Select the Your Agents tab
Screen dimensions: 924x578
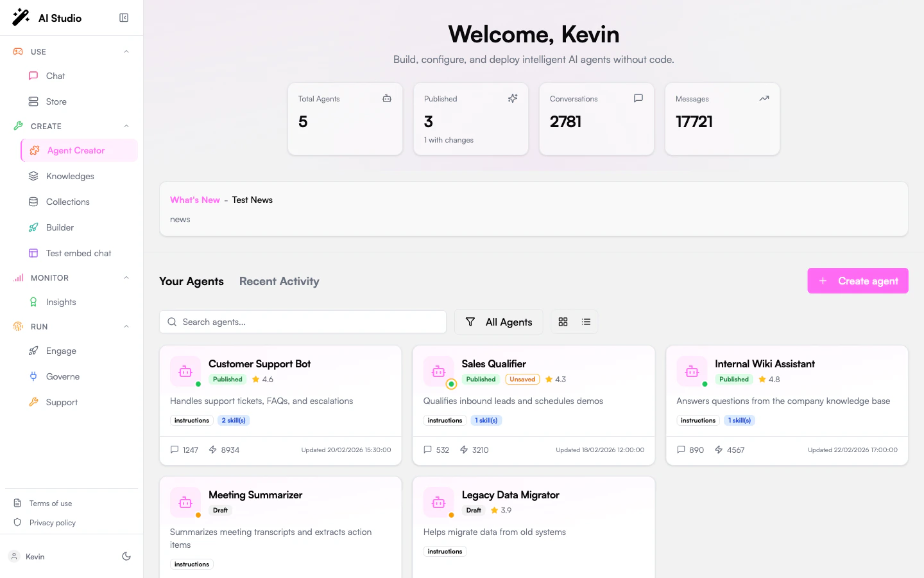coord(191,281)
